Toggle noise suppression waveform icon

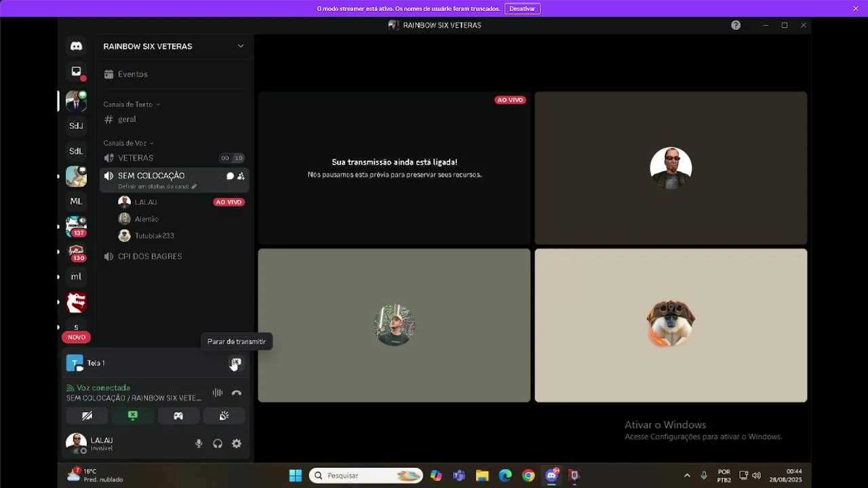pyautogui.click(x=218, y=392)
